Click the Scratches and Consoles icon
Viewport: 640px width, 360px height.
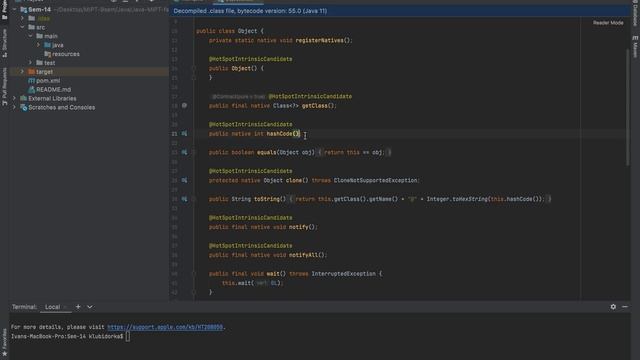pos(24,107)
